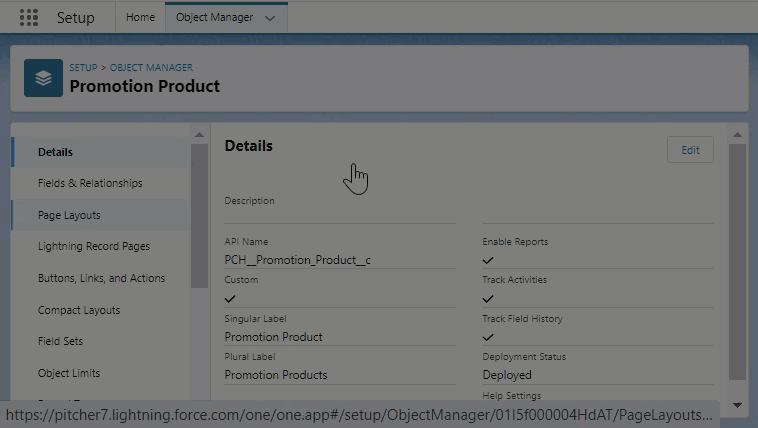Click the Edit button in Details
This screenshot has width=758, height=428.
[x=690, y=150]
